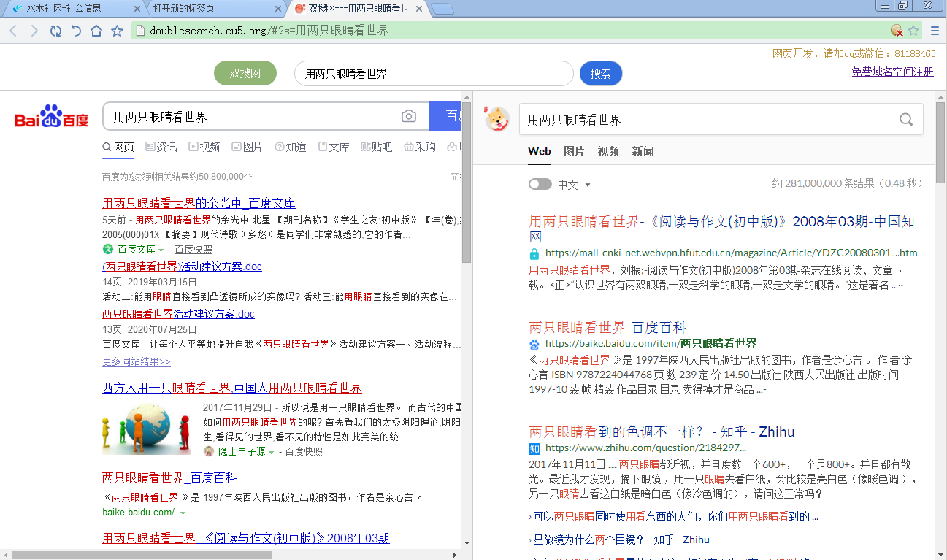Open the 2020年07月25日 活动建议方案.doc result
947x560 pixels.
(x=178, y=314)
